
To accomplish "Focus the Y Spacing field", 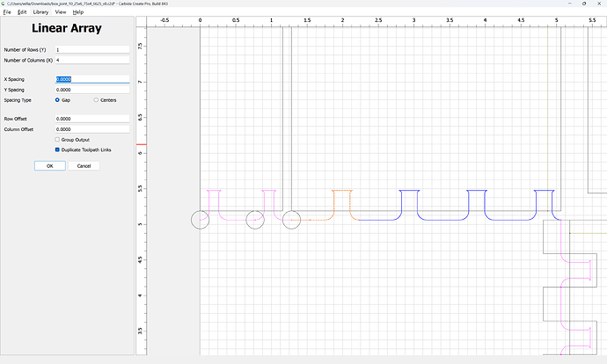I will [92, 90].
